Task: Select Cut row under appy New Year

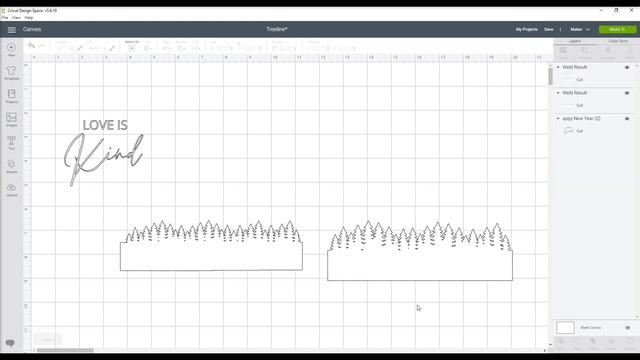Action: click(x=594, y=131)
